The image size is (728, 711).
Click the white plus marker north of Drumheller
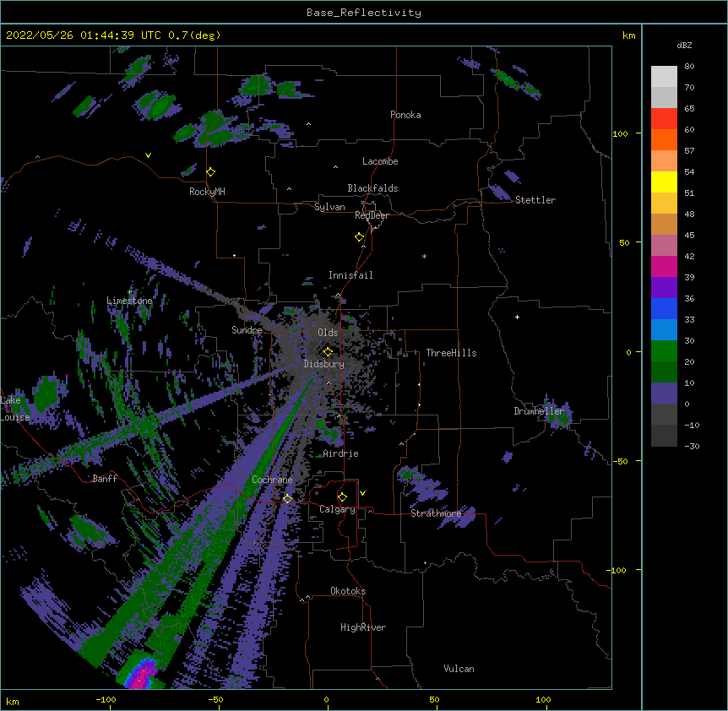pos(517,317)
